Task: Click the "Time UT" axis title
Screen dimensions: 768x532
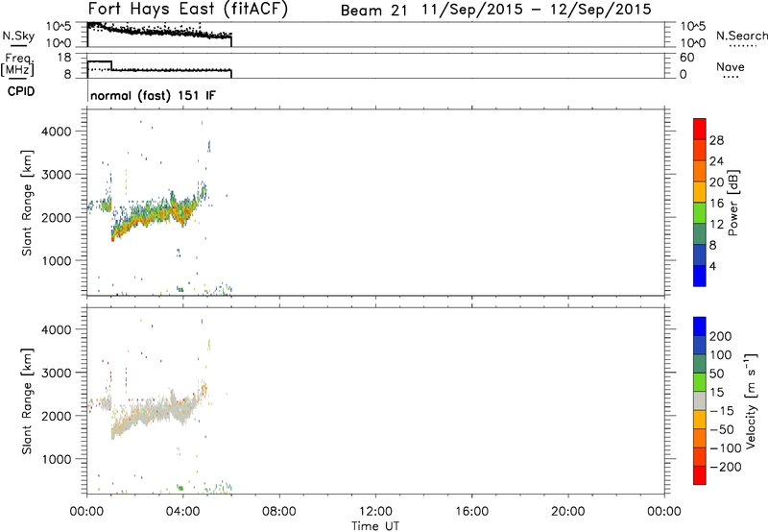Action: tap(375, 526)
